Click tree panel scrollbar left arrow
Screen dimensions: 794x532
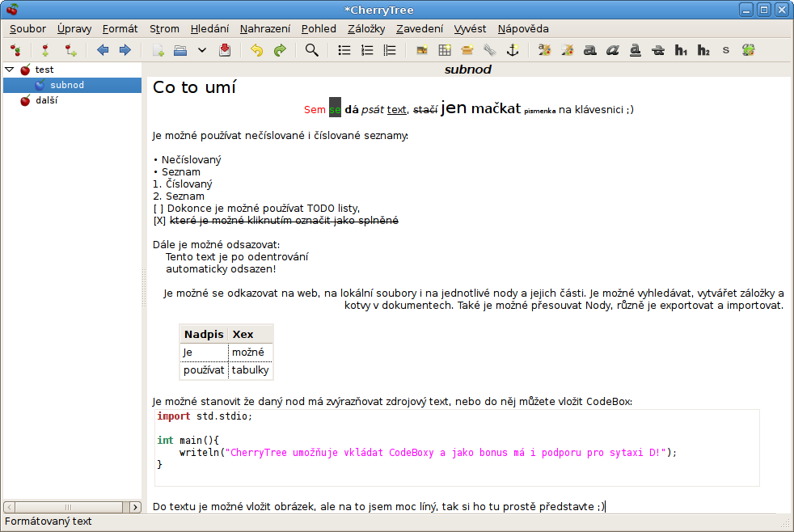(9, 507)
